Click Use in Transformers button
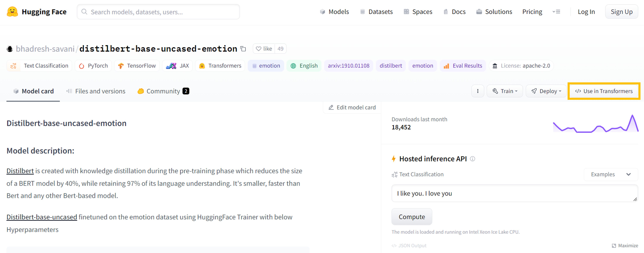The height and width of the screenshot is (253, 644). coord(604,91)
